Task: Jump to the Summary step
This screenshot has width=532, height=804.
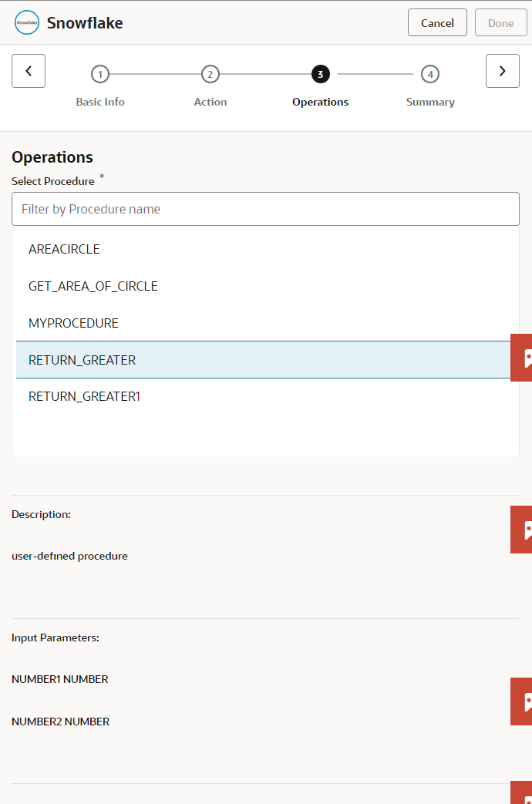Action: pos(430,75)
